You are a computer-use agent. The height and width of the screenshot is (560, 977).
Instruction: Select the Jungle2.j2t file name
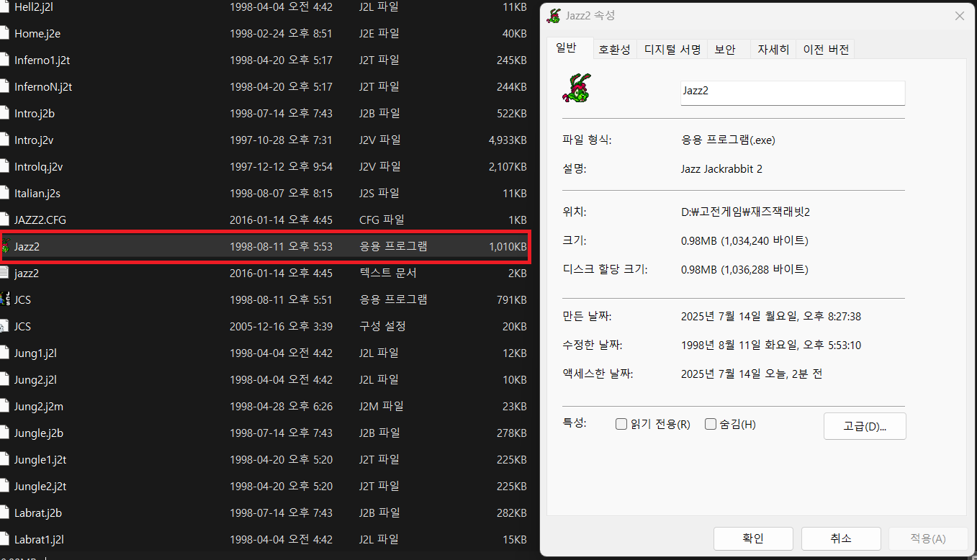click(x=40, y=486)
